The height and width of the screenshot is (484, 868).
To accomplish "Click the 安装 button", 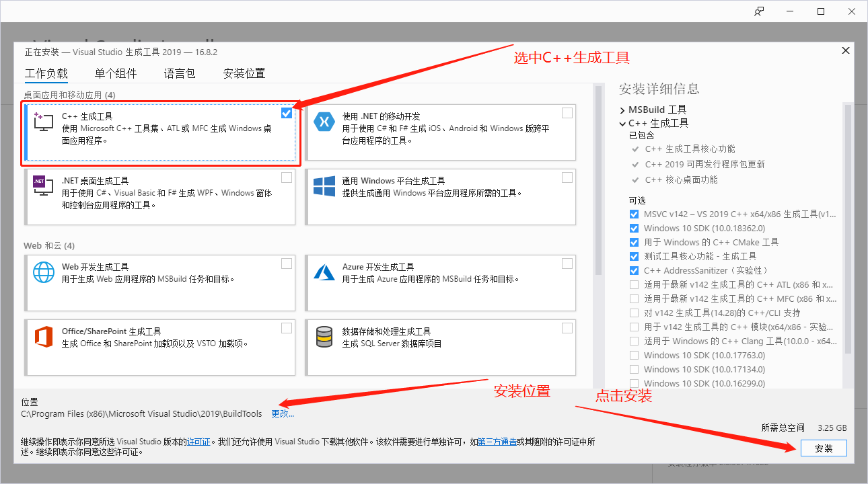I will click(x=824, y=448).
